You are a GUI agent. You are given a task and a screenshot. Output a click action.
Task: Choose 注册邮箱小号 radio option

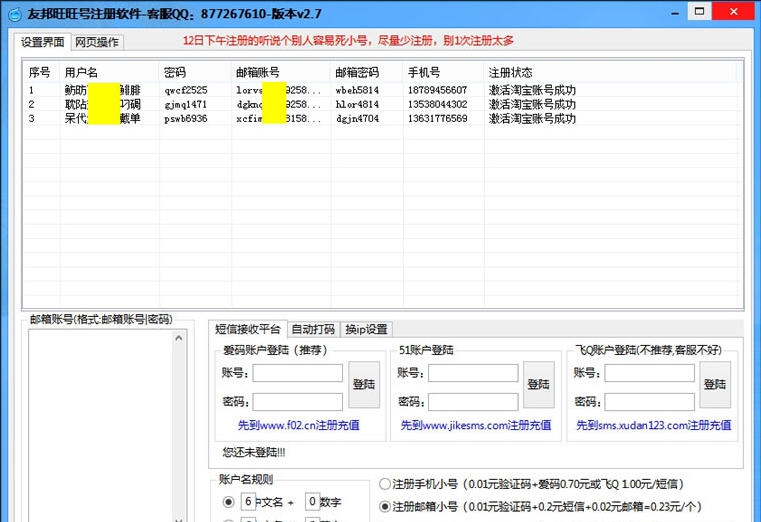tap(385, 506)
